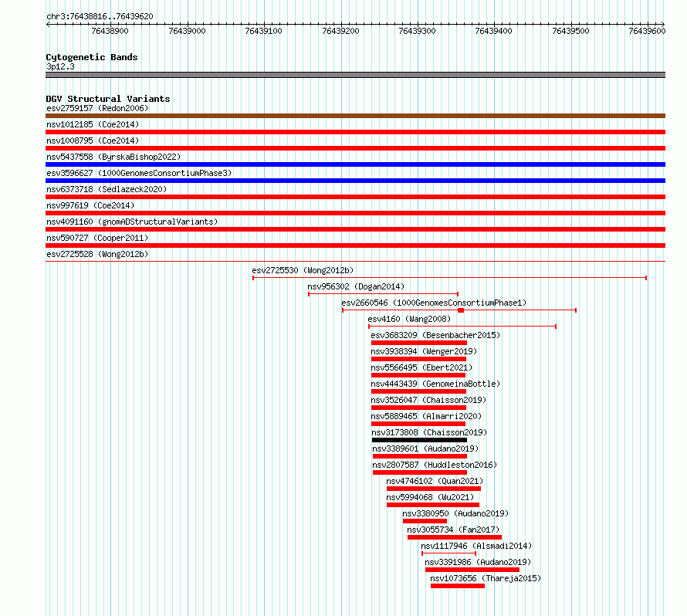This screenshot has height=616, width=687.
Task: Click nsv3938394 (Wenger2019) label
Action: coord(424,351)
